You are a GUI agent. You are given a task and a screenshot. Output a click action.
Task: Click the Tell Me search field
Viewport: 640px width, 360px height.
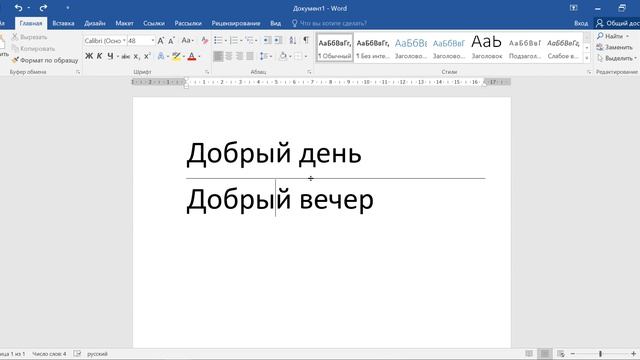[329, 23]
